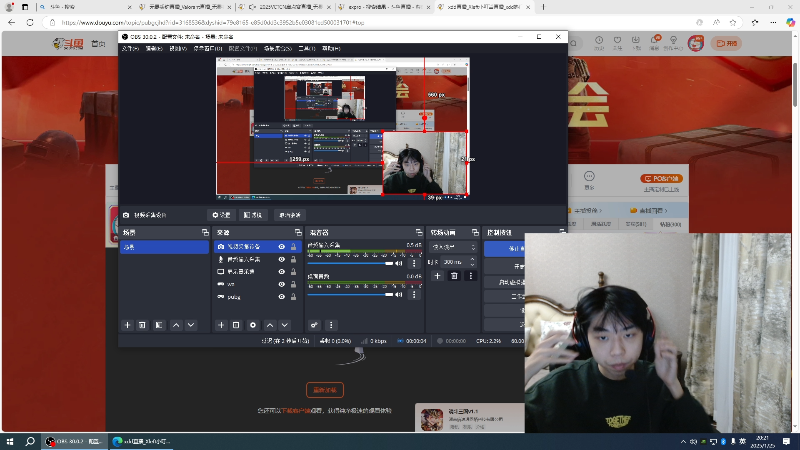Delete the transition with the Scene Transitions trash icon

(454, 276)
